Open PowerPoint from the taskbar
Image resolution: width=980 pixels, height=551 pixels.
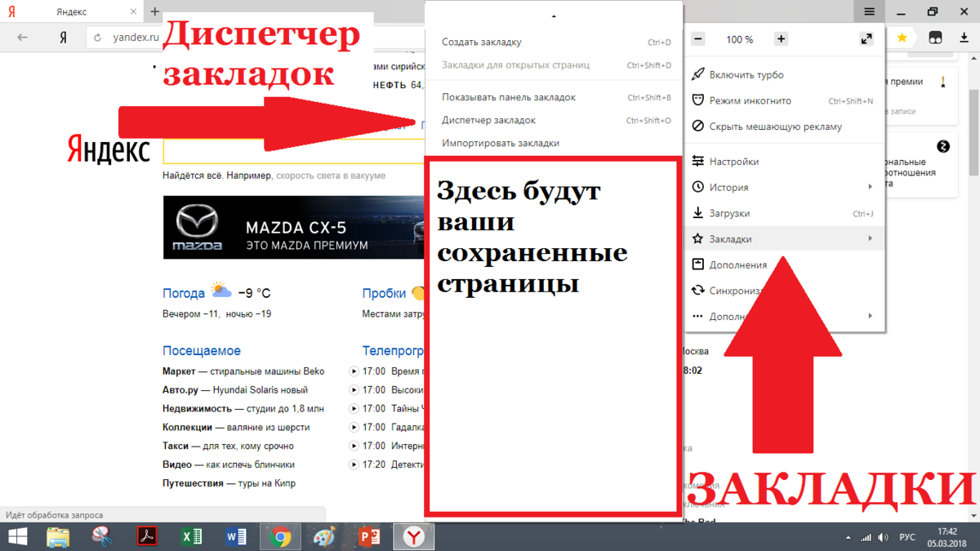point(369,537)
